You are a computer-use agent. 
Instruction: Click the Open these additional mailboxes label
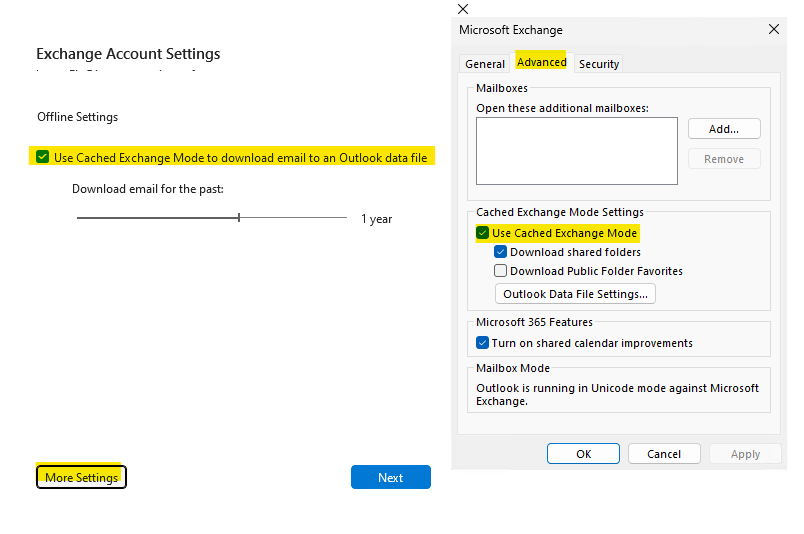[x=562, y=108]
